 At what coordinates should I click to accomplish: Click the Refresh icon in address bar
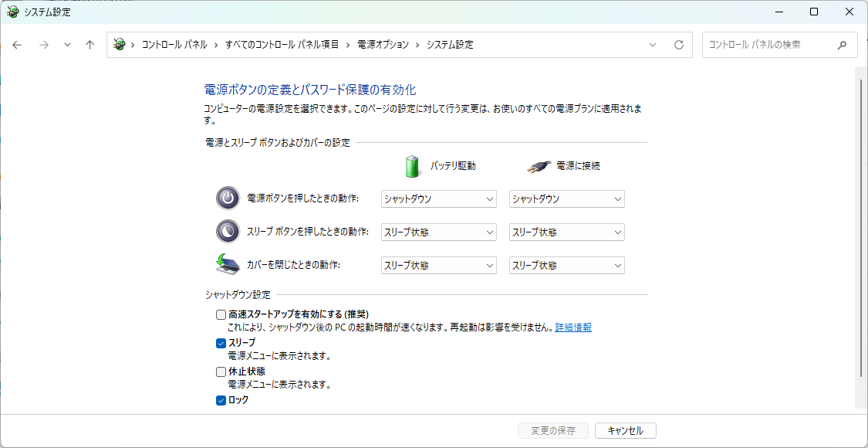click(679, 45)
